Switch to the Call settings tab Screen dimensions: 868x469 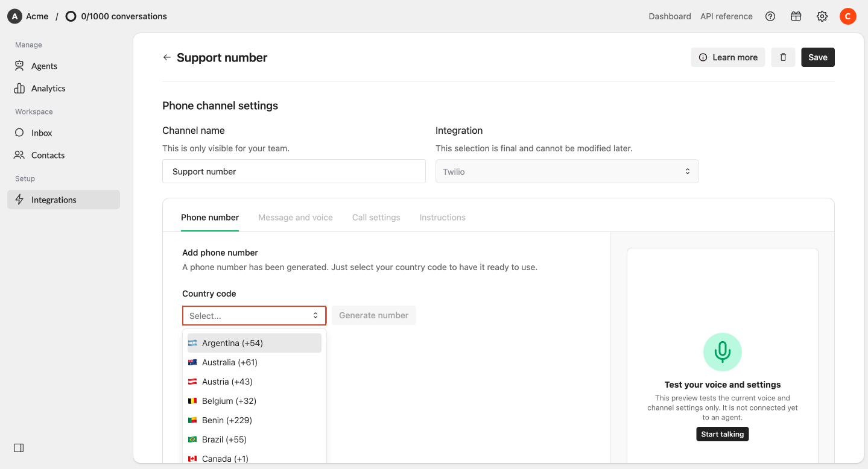[376, 217]
